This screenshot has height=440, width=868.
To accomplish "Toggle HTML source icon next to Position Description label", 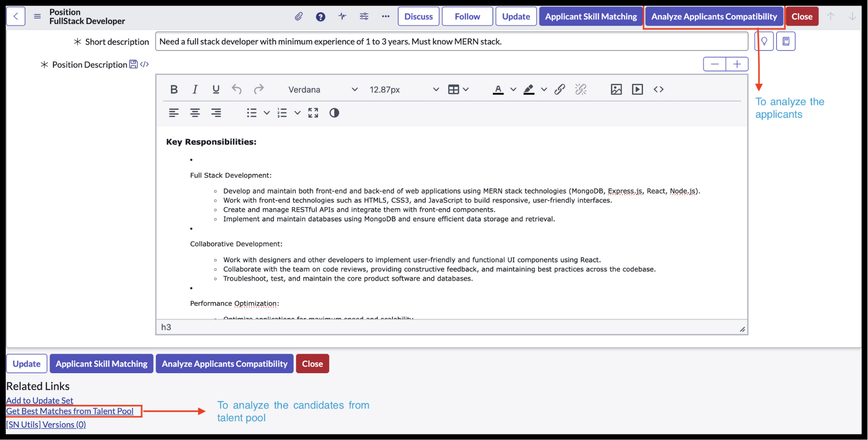I will (144, 64).
